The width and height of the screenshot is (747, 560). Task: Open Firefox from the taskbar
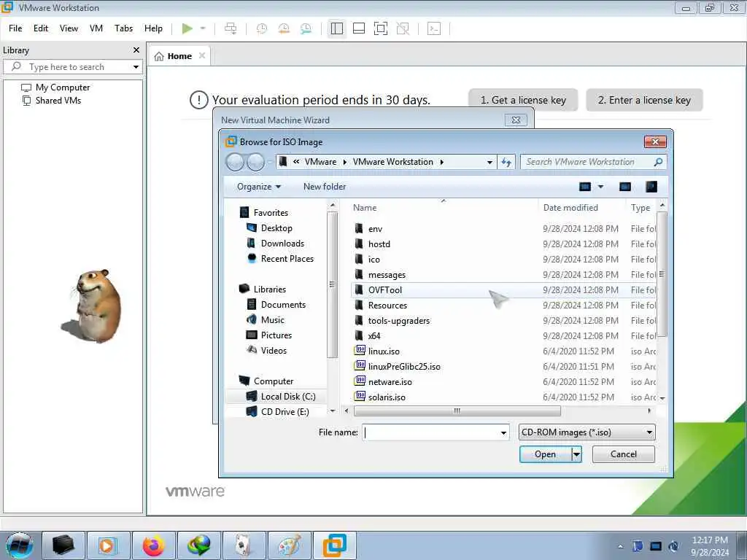coord(153,545)
